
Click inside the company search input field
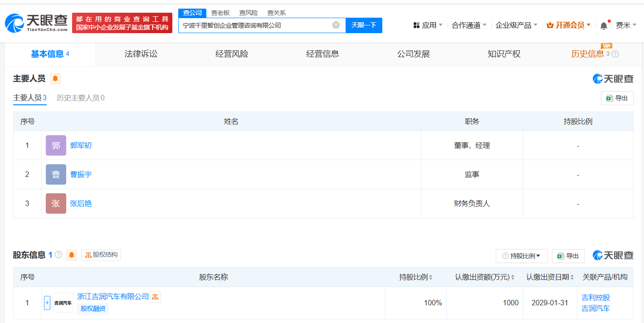pyautogui.click(x=259, y=25)
